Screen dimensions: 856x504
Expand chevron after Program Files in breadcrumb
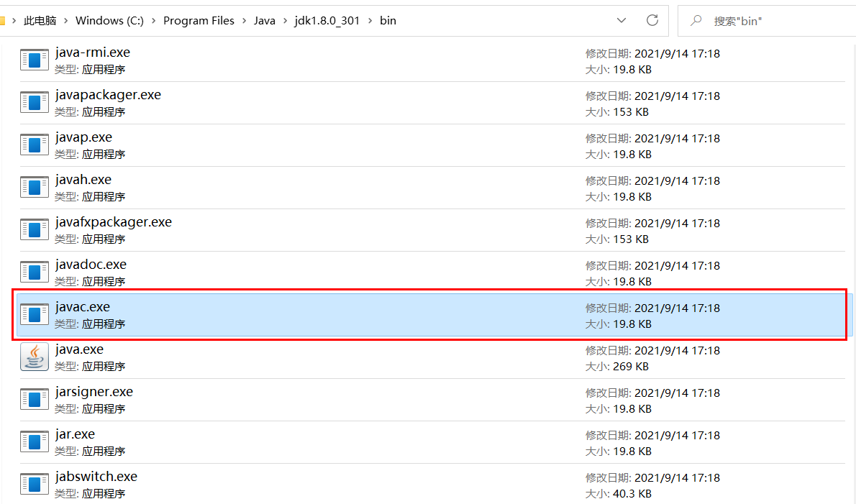(244, 21)
